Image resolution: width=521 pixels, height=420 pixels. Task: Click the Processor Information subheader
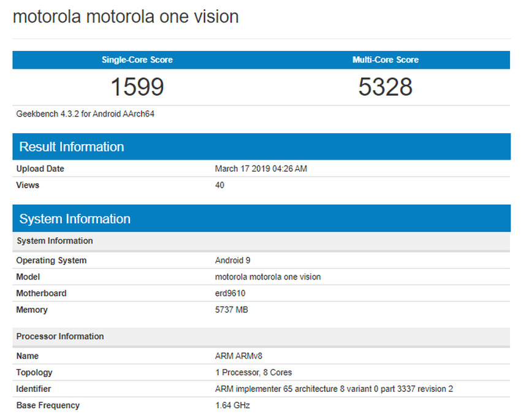pos(60,337)
